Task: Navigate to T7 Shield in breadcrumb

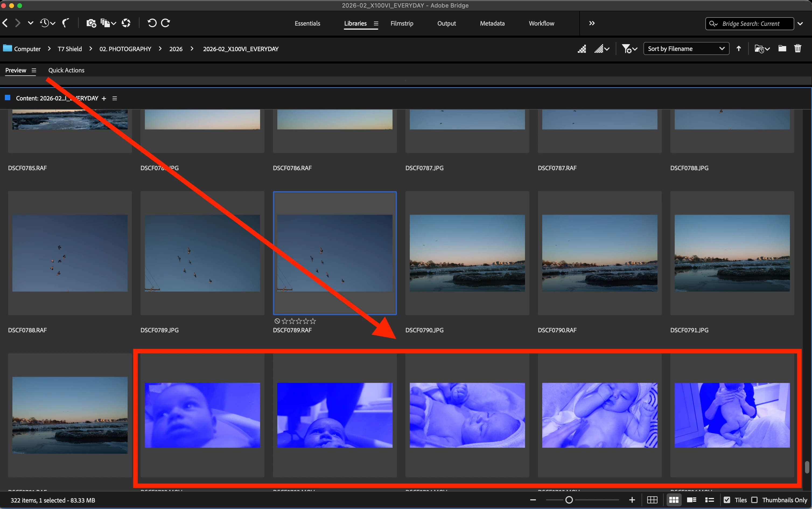Action: (x=70, y=49)
